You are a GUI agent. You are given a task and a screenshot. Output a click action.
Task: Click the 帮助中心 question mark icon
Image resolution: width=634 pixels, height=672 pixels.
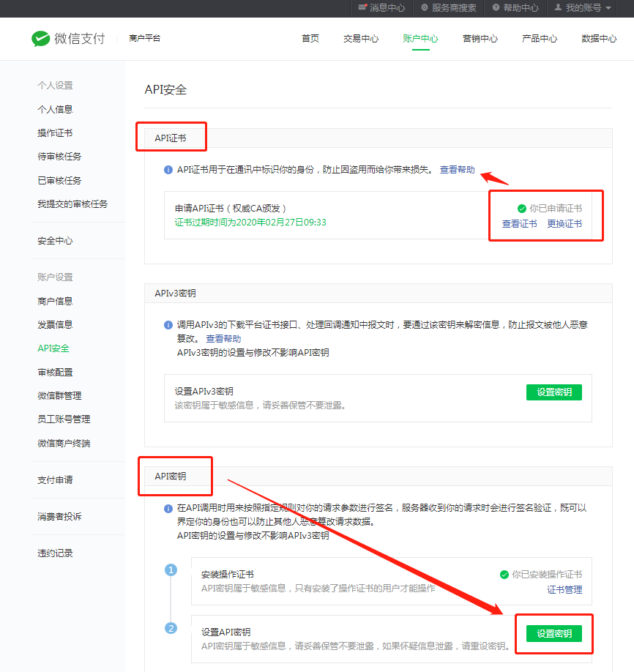click(x=496, y=7)
